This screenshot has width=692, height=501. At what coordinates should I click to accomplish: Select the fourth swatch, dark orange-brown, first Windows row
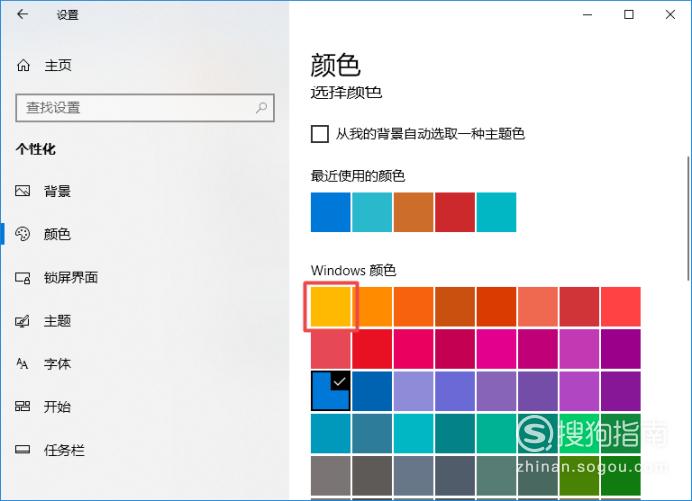pyautogui.click(x=455, y=307)
